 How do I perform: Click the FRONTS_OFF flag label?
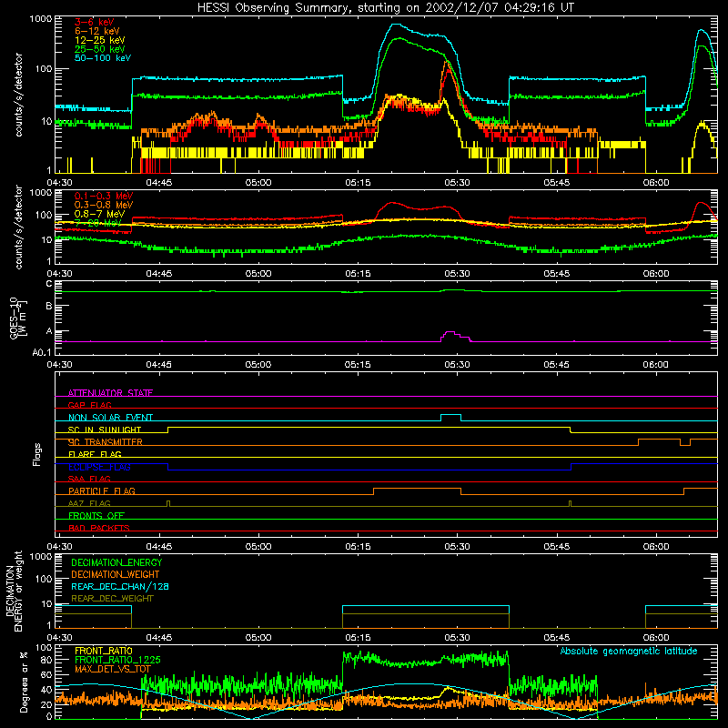click(96, 515)
